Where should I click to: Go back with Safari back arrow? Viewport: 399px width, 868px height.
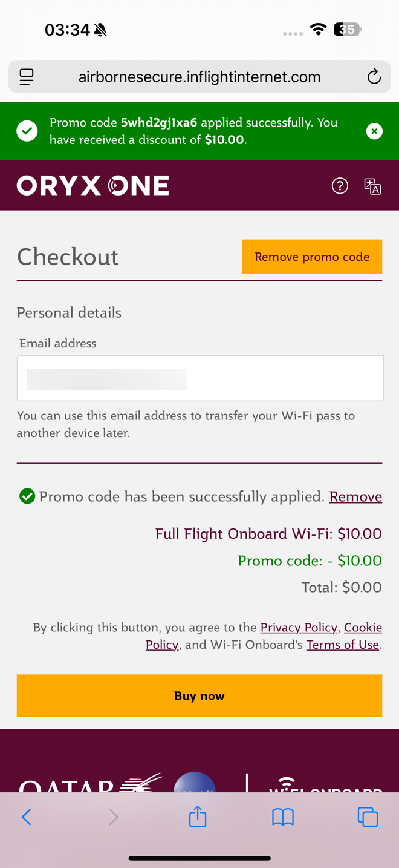[x=27, y=817]
